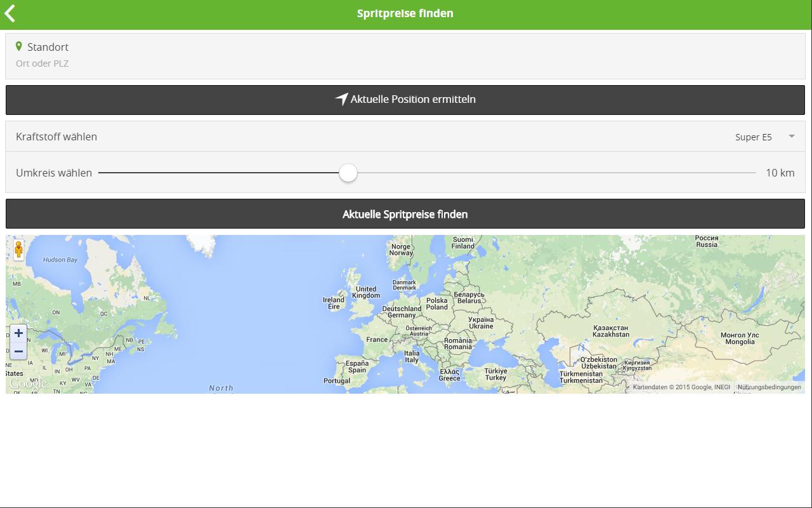
Task: Click Ukraine label on the map
Action: pos(481,323)
